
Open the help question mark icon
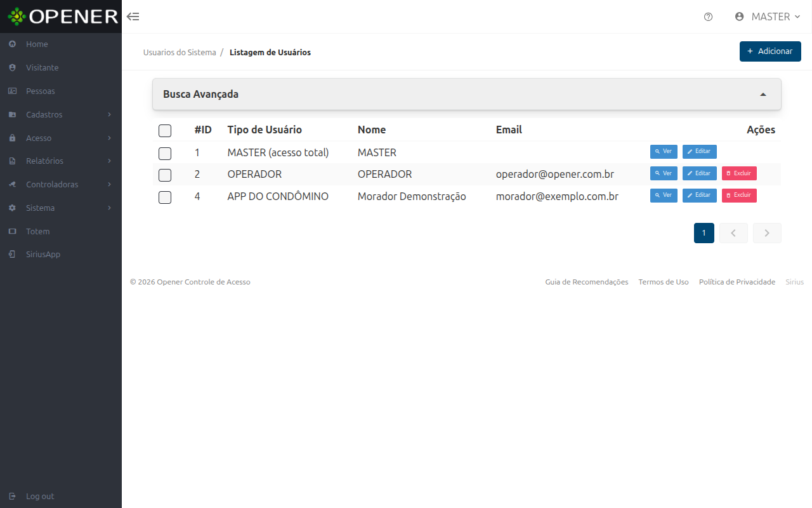click(x=709, y=17)
